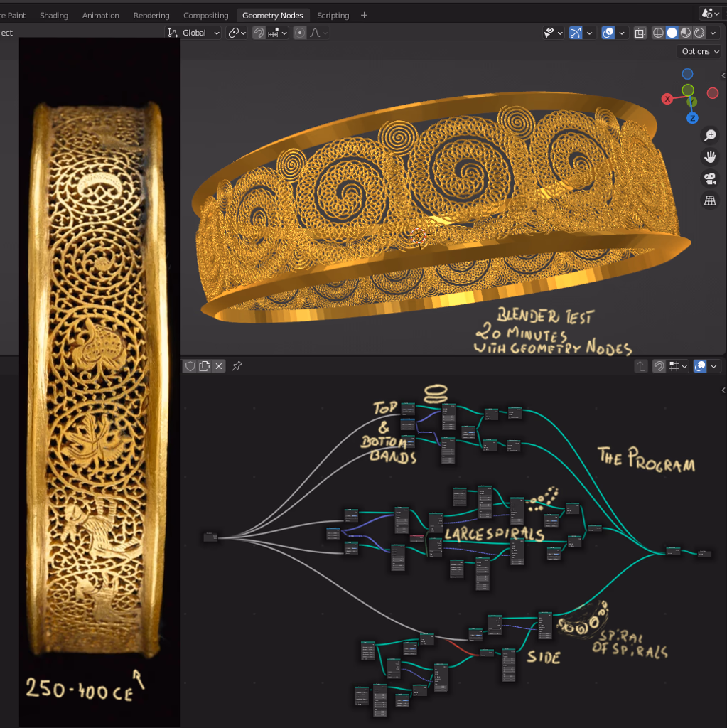Switch to the Scripting workspace tab
This screenshot has height=728, width=727.
click(333, 15)
